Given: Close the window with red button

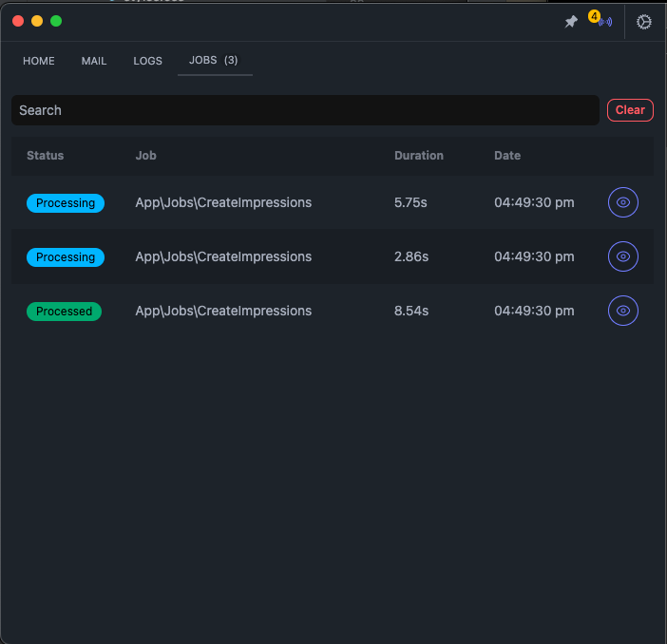Looking at the screenshot, I should 18,21.
